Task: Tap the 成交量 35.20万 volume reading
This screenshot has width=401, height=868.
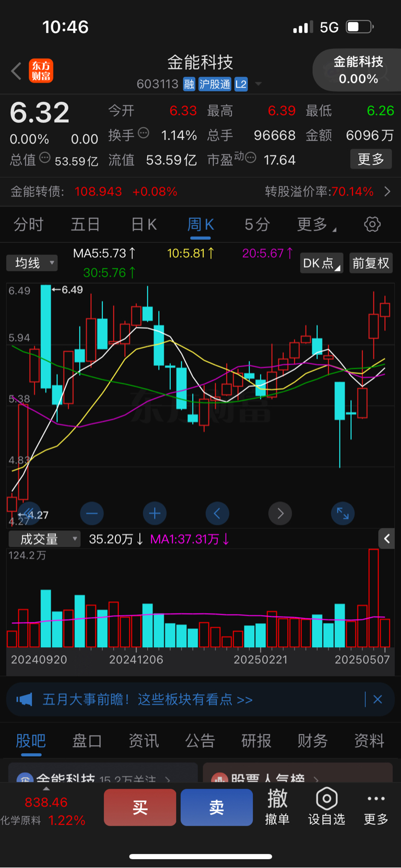Action: 116,539
